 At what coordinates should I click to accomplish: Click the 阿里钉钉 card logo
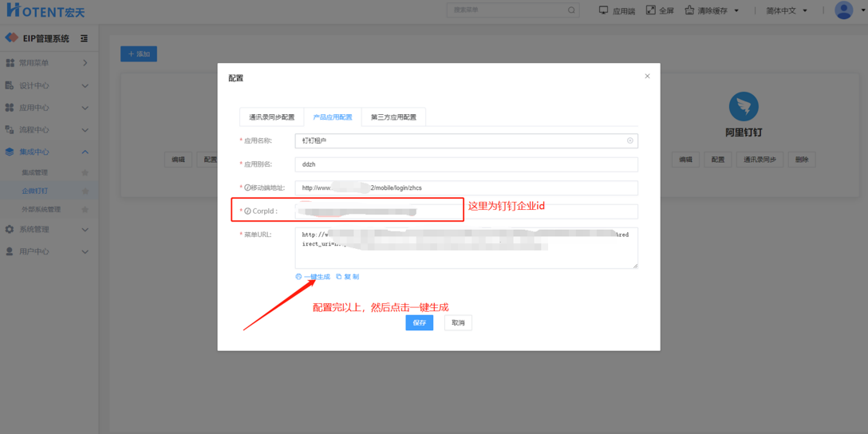pyautogui.click(x=744, y=107)
